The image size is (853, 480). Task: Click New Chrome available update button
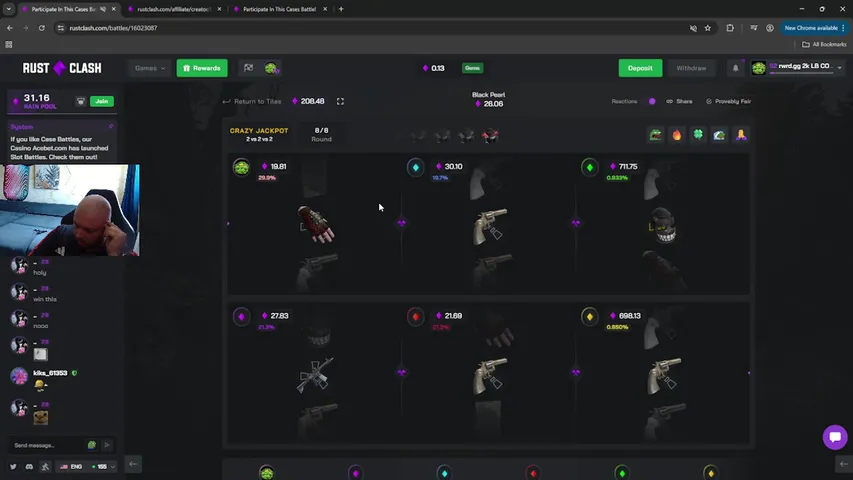click(x=814, y=28)
